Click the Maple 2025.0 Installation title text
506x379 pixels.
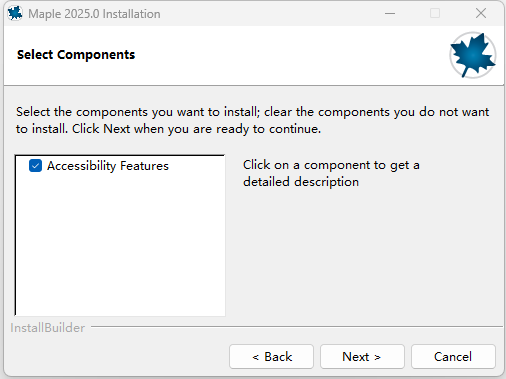click(94, 14)
